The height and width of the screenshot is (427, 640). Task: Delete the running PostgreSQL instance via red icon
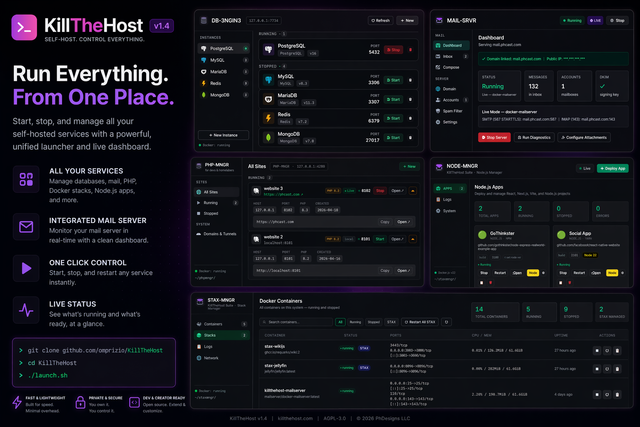tap(411, 50)
